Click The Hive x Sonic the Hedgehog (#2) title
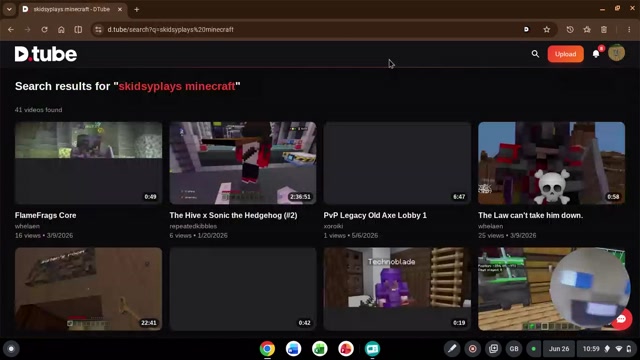 233,215
